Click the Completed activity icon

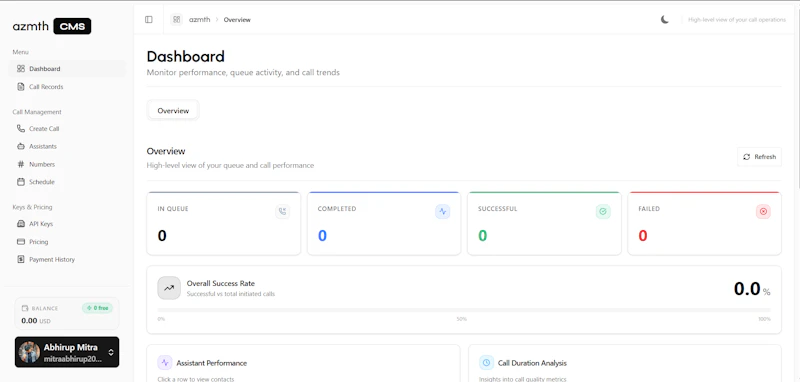(x=442, y=212)
